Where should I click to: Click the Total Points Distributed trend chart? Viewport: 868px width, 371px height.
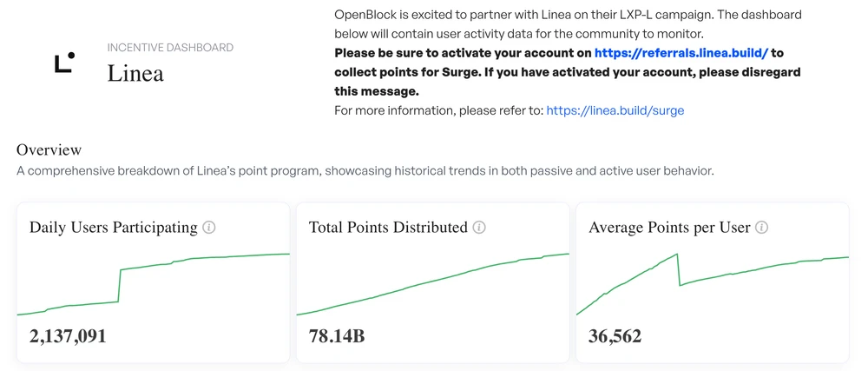432,282
